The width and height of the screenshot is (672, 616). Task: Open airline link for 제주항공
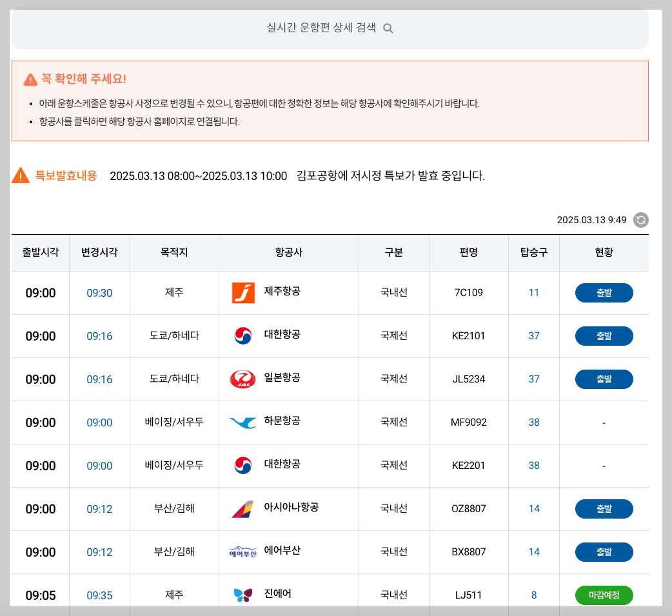click(x=282, y=292)
